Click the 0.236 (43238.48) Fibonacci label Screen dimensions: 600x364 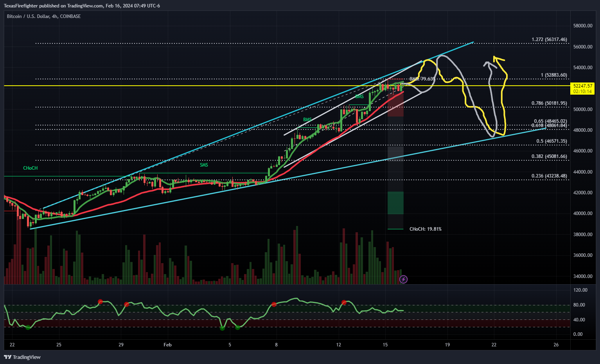click(549, 176)
